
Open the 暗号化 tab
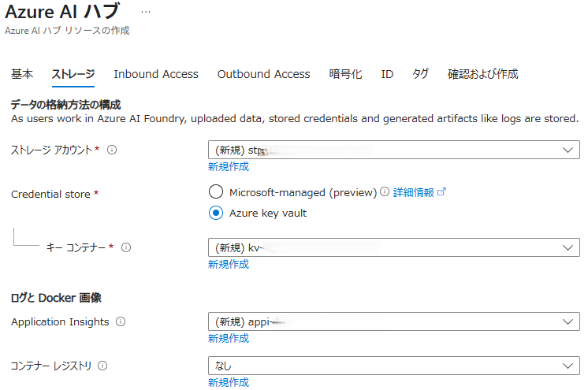345,74
